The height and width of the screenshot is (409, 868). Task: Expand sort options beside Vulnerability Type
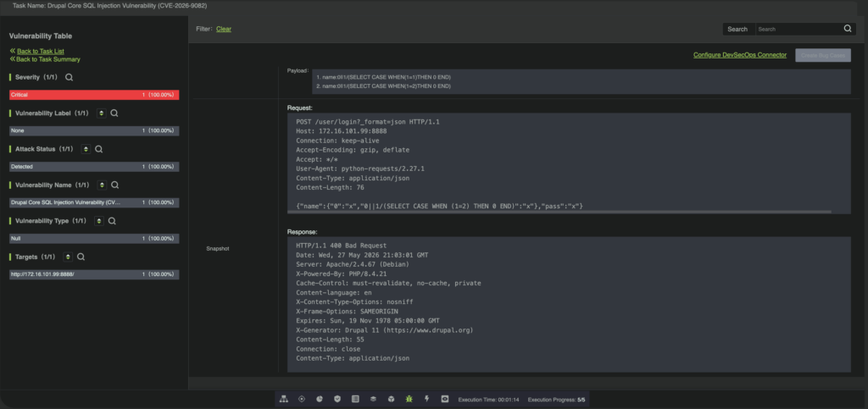click(99, 221)
